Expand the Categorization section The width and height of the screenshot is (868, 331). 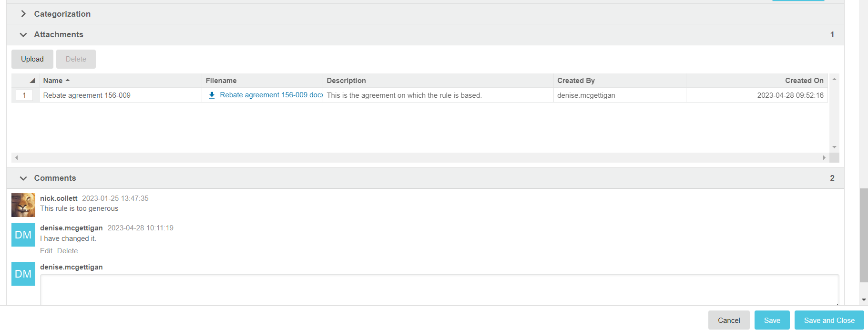23,14
